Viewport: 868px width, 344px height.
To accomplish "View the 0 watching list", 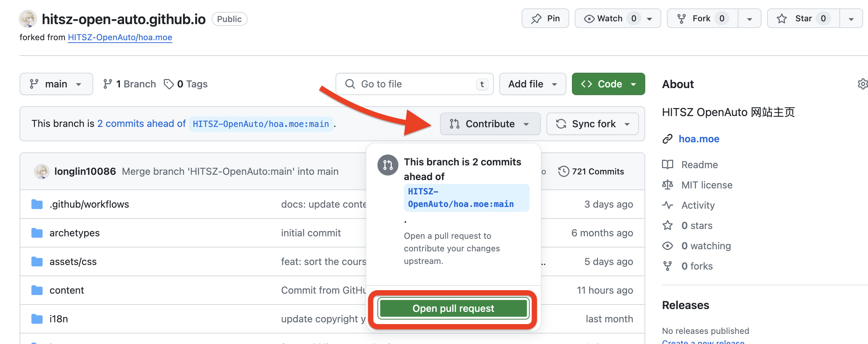I will point(706,246).
